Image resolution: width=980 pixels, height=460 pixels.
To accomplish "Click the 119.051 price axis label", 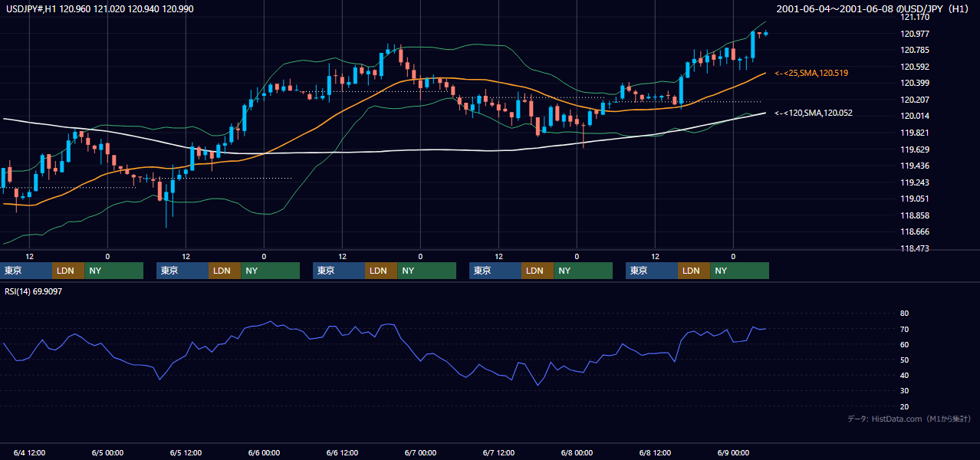I will [916, 199].
